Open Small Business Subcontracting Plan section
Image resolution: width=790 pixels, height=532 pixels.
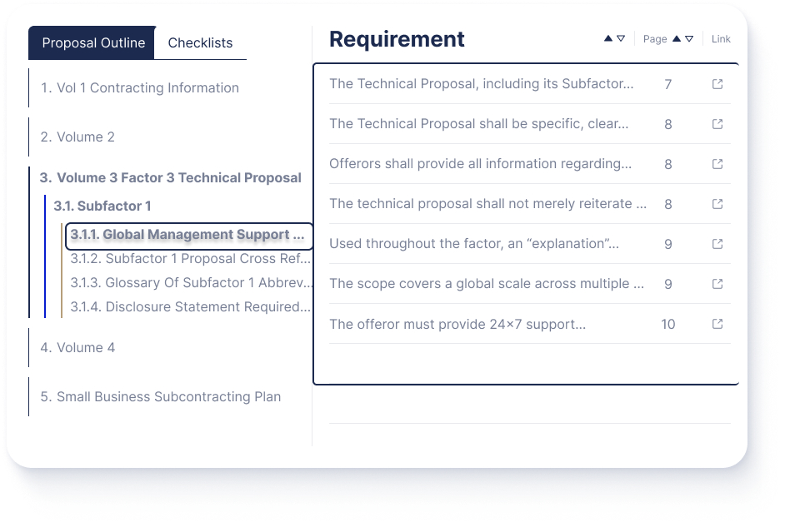point(160,397)
